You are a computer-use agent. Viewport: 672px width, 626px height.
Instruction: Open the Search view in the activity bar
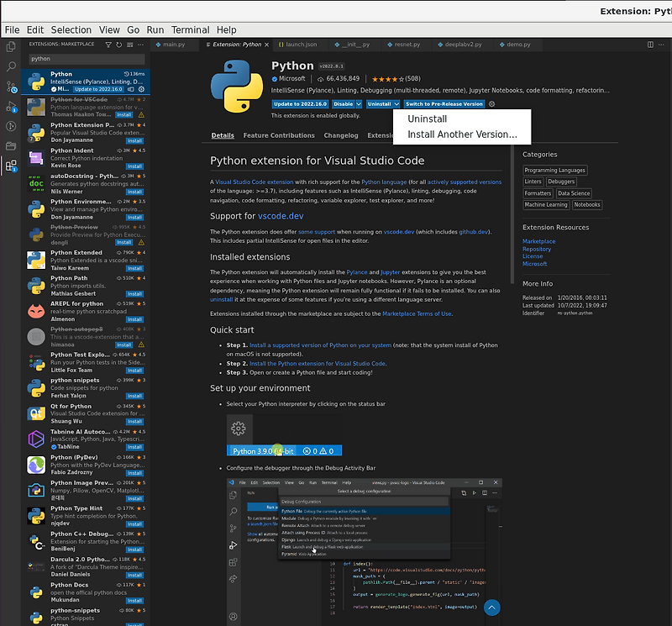[x=10, y=67]
